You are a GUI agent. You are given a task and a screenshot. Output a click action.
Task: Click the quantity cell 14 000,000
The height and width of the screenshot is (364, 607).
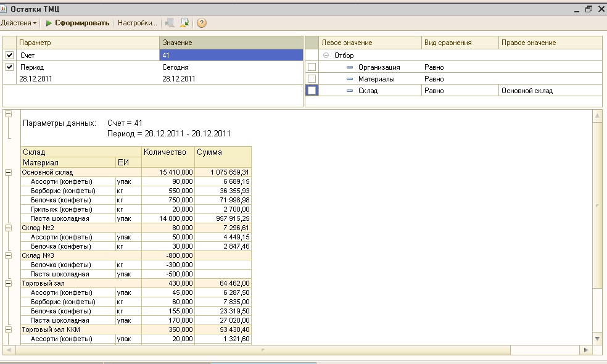168,219
